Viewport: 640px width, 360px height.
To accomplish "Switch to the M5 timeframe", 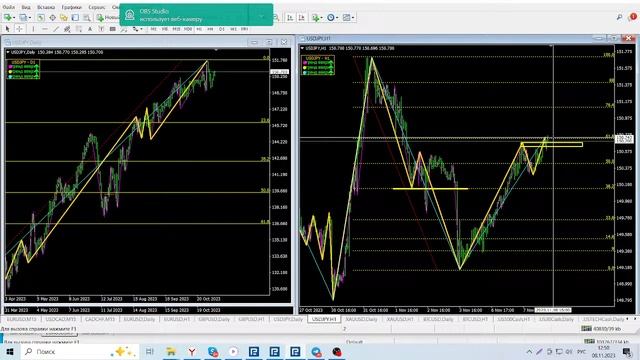I will pos(164,29).
